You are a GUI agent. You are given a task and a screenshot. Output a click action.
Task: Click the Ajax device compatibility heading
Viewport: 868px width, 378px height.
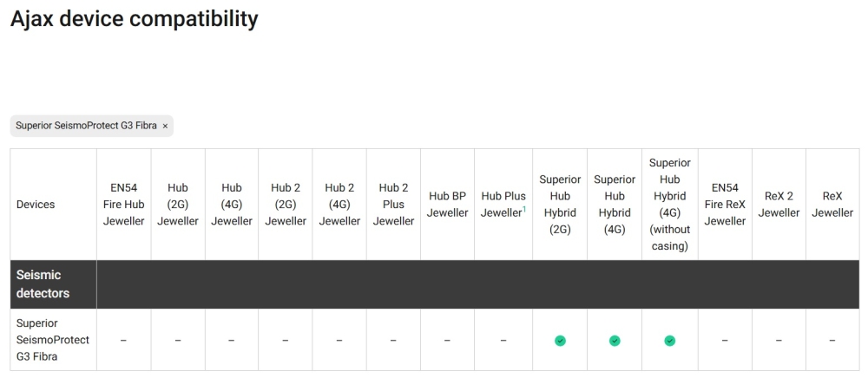[x=134, y=18]
